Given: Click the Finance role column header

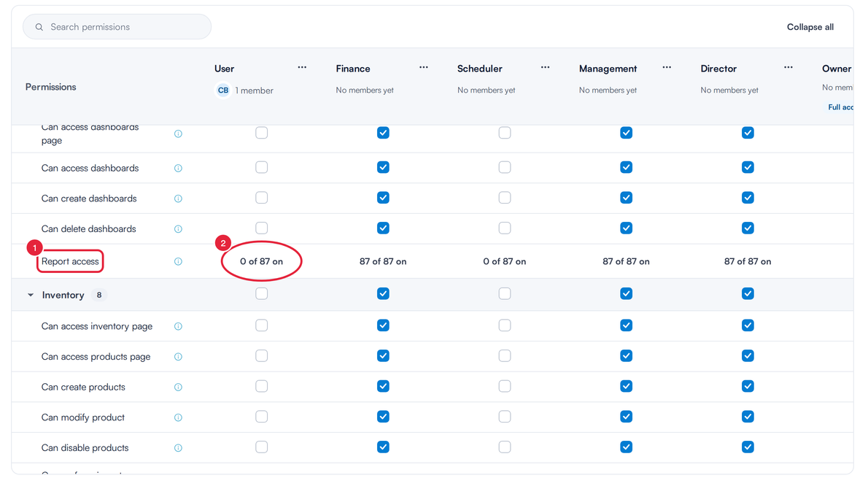Looking at the screenshot, I should 352,69.
